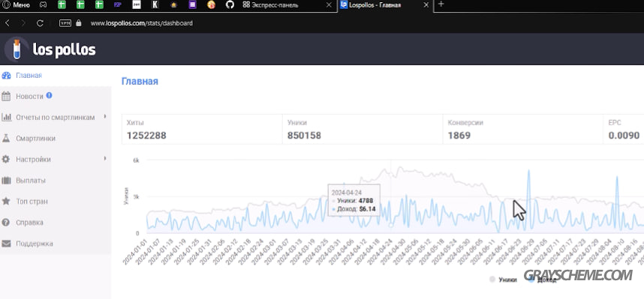Click the briefcase icon beside Выплаты
This screenshot has width=644, height=299.
[6, 181]
